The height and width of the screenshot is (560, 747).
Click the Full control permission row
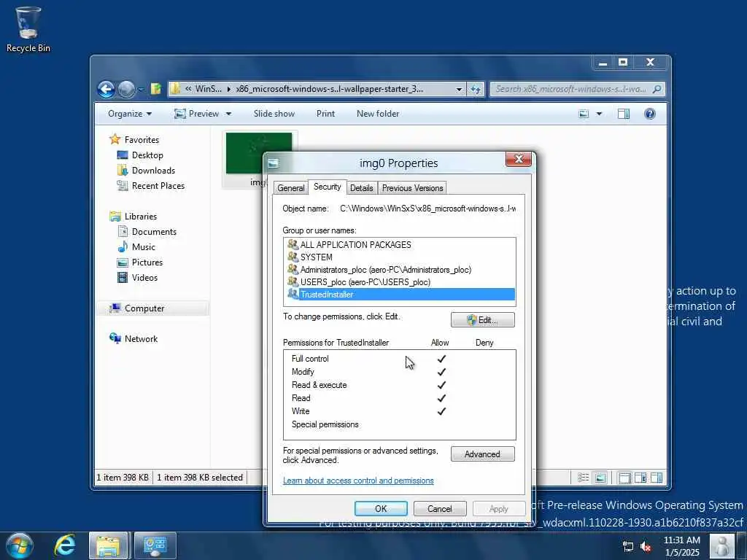(399, 359)
